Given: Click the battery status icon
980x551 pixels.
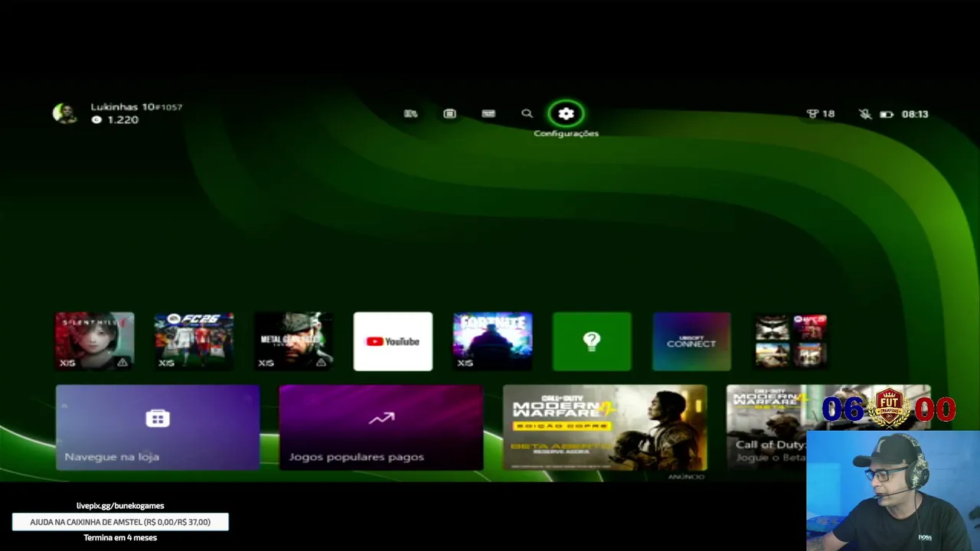Looking at the screenshot, I should pyautogui.click(x=887, y=114).
